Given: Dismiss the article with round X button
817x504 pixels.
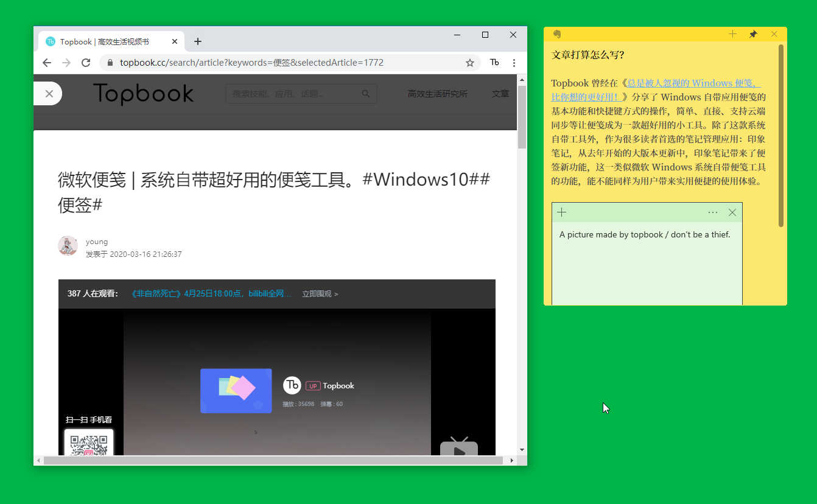Looking at the screenshot, I should pos(49,94).
